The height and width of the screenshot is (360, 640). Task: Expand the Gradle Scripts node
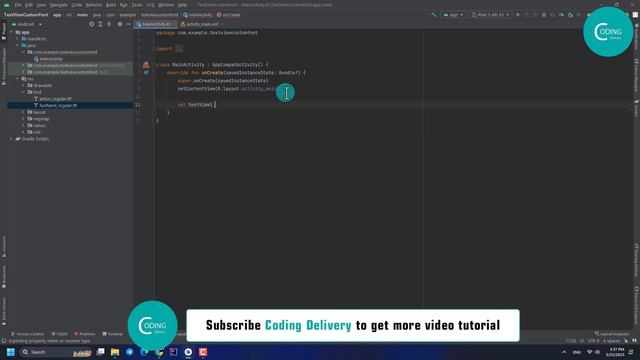coord(11,139)
